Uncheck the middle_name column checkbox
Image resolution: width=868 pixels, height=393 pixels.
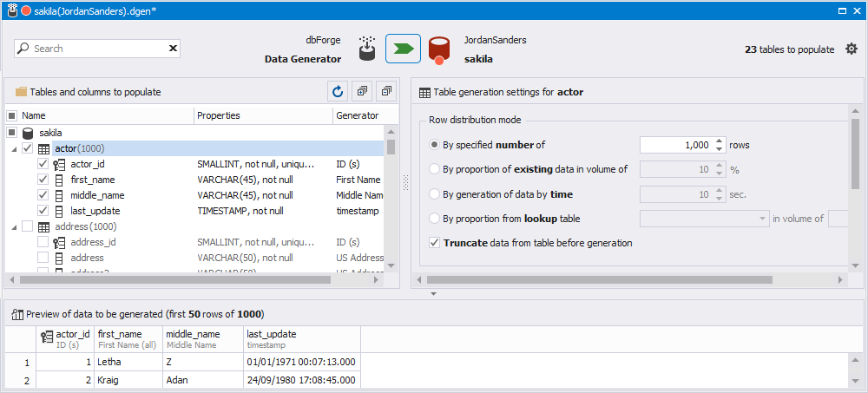point(42,195)
